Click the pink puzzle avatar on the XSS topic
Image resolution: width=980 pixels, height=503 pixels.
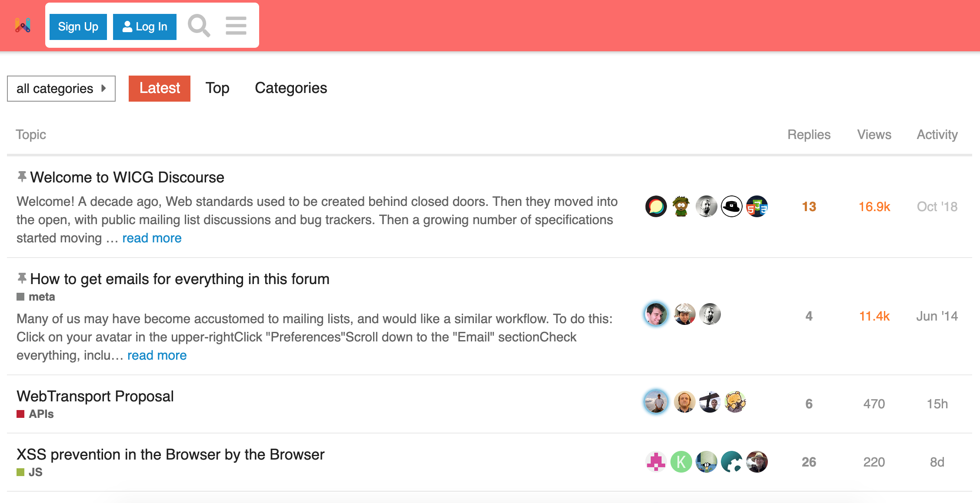click(656, 462)
